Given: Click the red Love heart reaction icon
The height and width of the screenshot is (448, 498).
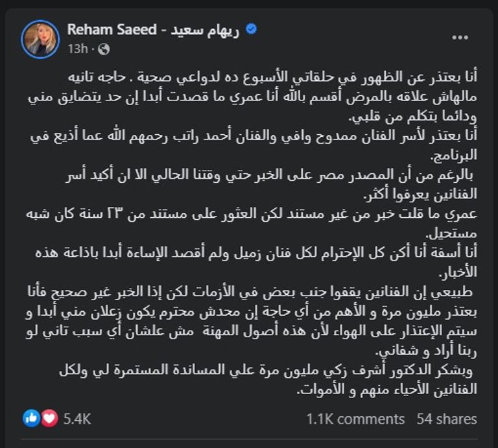Looking at the screenshot, I should 49,418.
